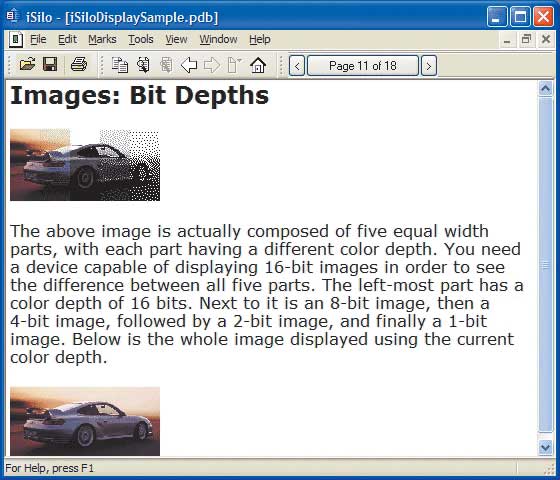The width and height of the screenshot is (560, 480).
Task: Go to previous page with < button
Action: click(x=297, y=66)
